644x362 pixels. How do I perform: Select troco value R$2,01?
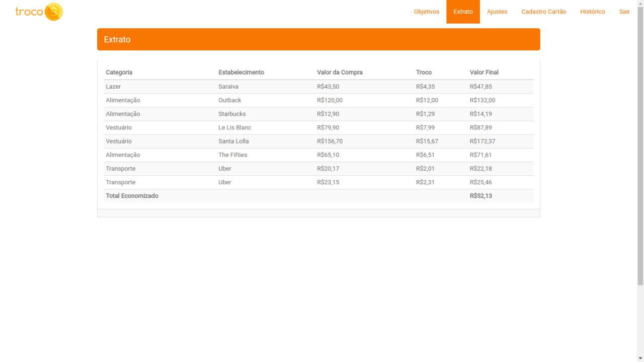[x=425, y=168]
